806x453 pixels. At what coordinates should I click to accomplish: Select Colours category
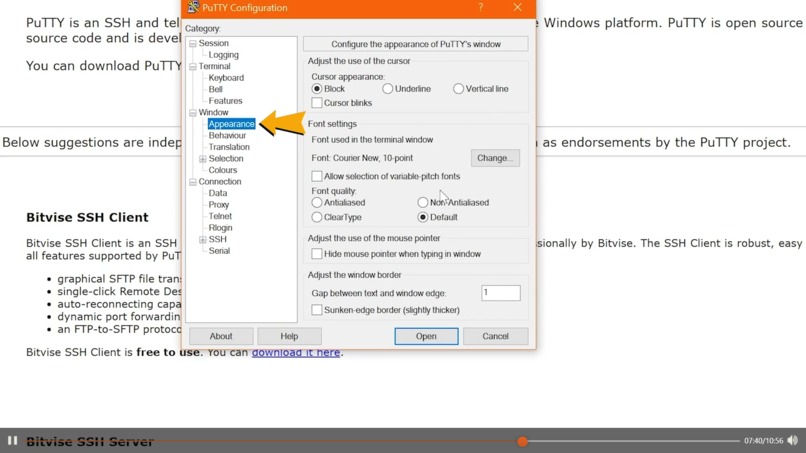pos(223,170)
